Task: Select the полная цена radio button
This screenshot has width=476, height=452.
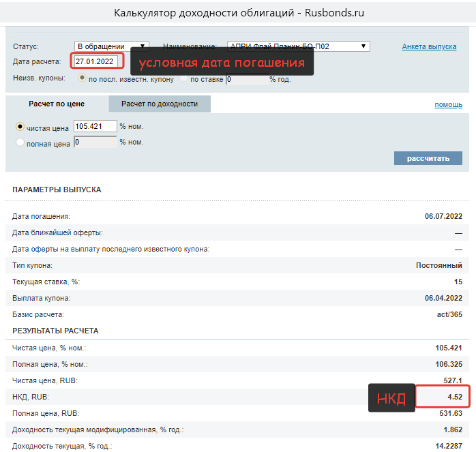Action: pos(20,142)
